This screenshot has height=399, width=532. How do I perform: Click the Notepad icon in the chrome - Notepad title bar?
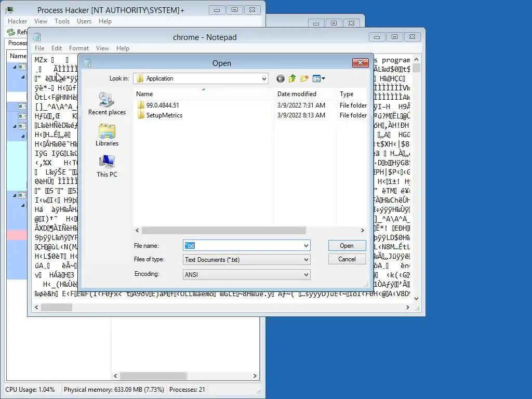37,37
